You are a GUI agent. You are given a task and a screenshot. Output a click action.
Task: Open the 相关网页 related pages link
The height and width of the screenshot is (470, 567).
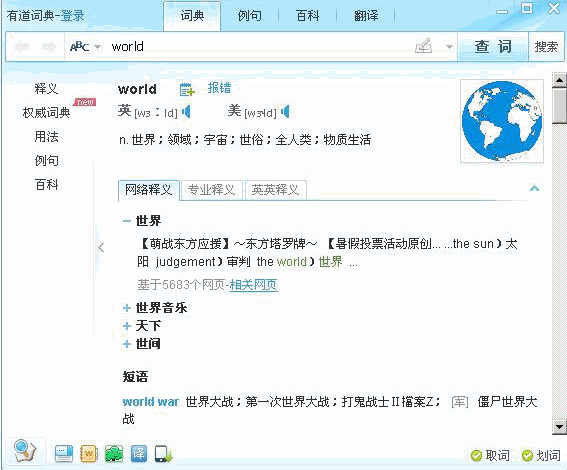click(x=253, y=285)
